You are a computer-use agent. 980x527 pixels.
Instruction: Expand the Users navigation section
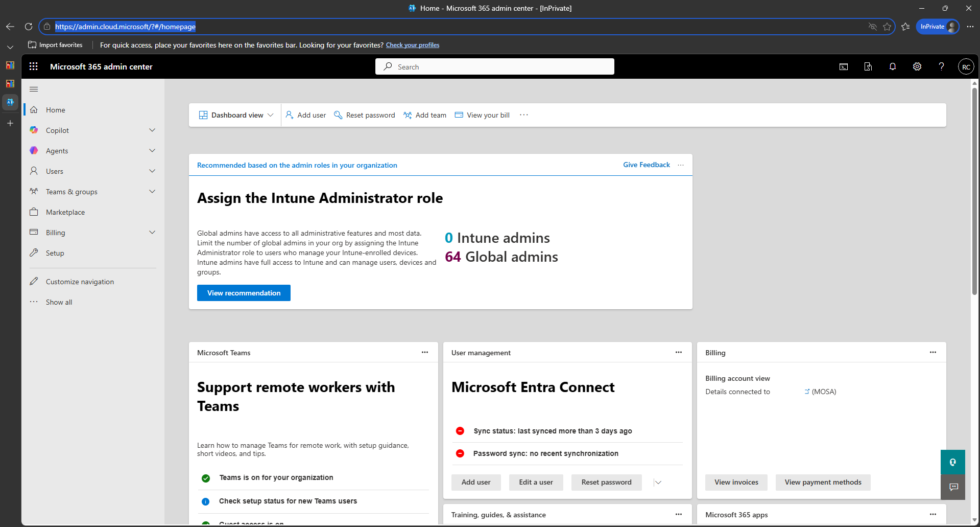[152, 171]
